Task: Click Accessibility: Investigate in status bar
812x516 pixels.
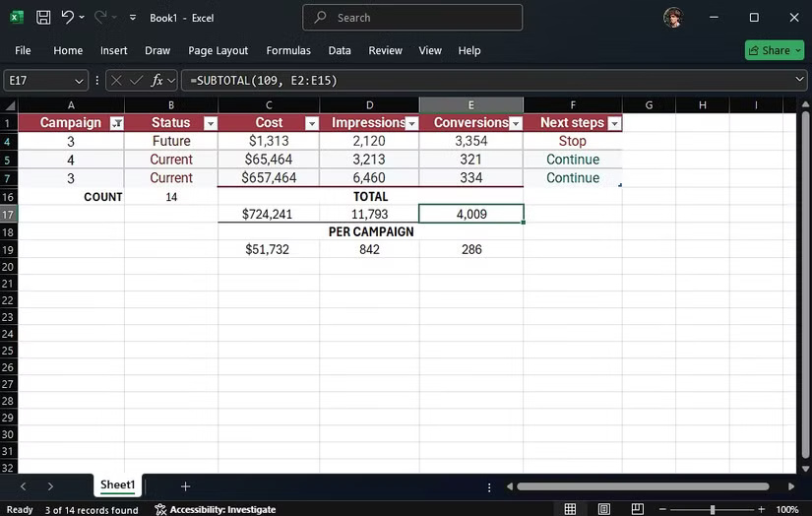Action: [216, 510]
